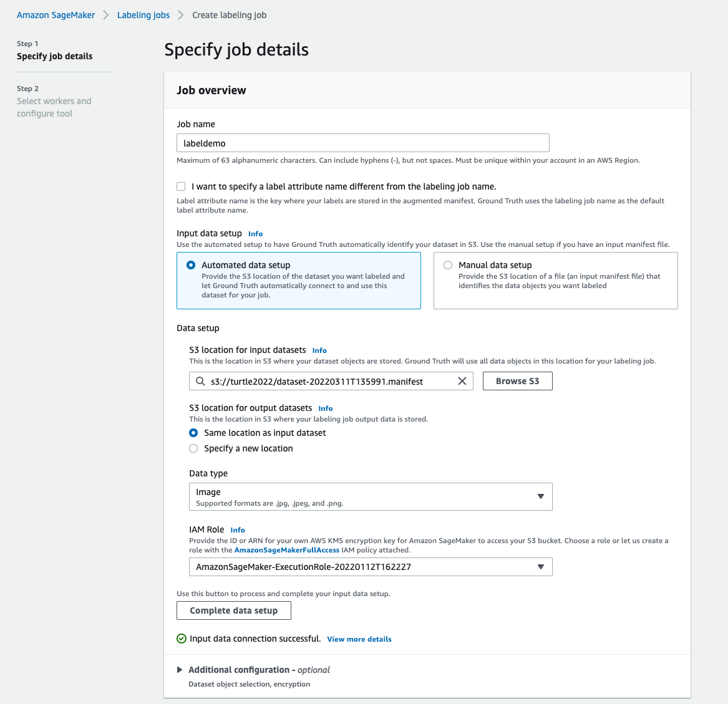Viewport: 728px width, 704px height.
Task: Select Automated data setup option
Action: 192,265
